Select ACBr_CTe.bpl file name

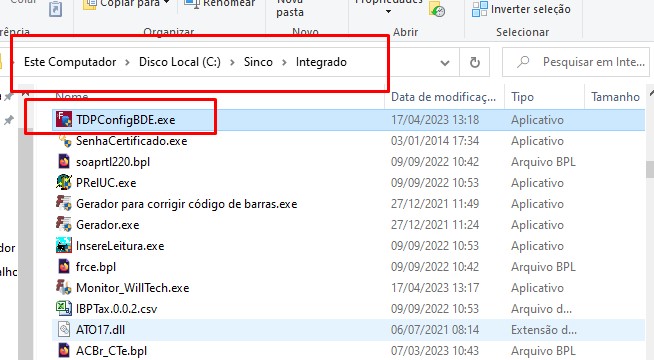coord(111,351)
